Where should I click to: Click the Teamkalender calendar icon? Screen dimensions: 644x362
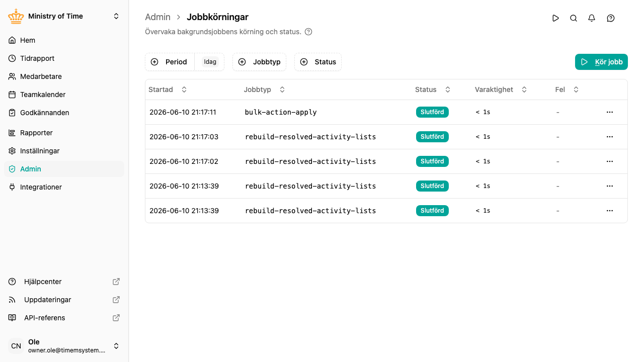pos(12,95)
